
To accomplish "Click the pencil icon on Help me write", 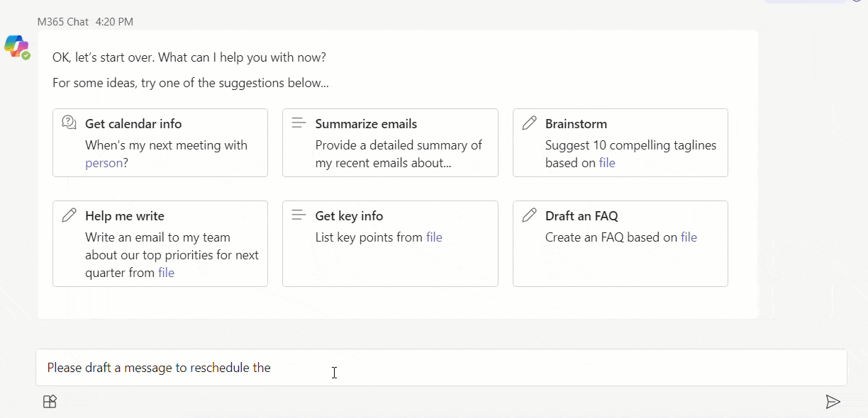I will (69, 215).
